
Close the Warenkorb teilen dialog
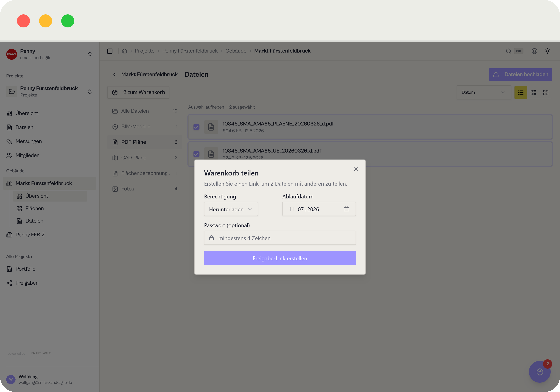[356, 169]
